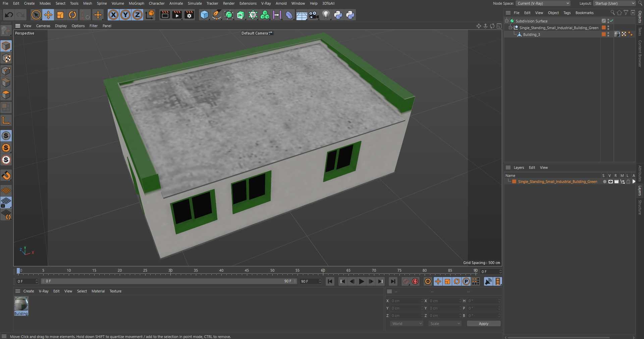Toggle layer visibility eye for Single_Standing layer
The width and height of the screenshot is (644, 339).
(610, 182)
